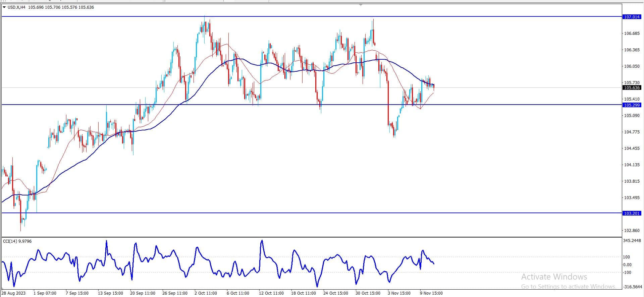The width and height of the screenshot is (644, 297).
Task: Click the -316.5644 CCI scale minimum
Action: point(632,287)
